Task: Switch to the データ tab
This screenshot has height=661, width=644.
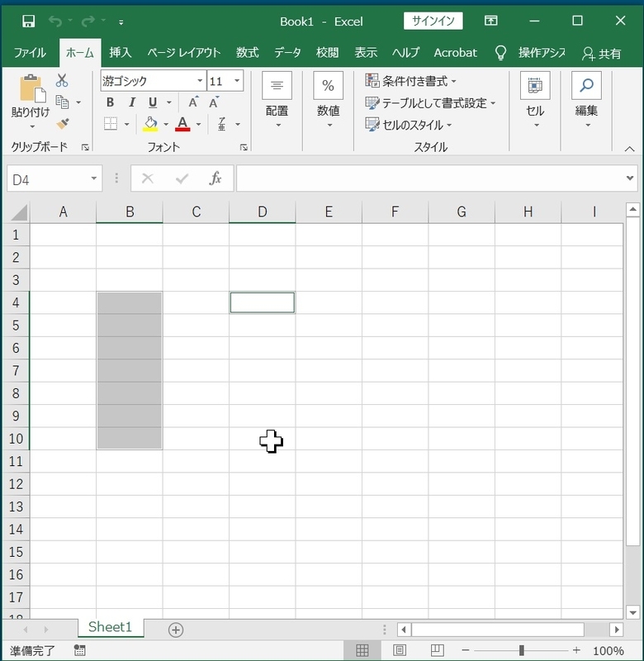Action: (287, 53)
